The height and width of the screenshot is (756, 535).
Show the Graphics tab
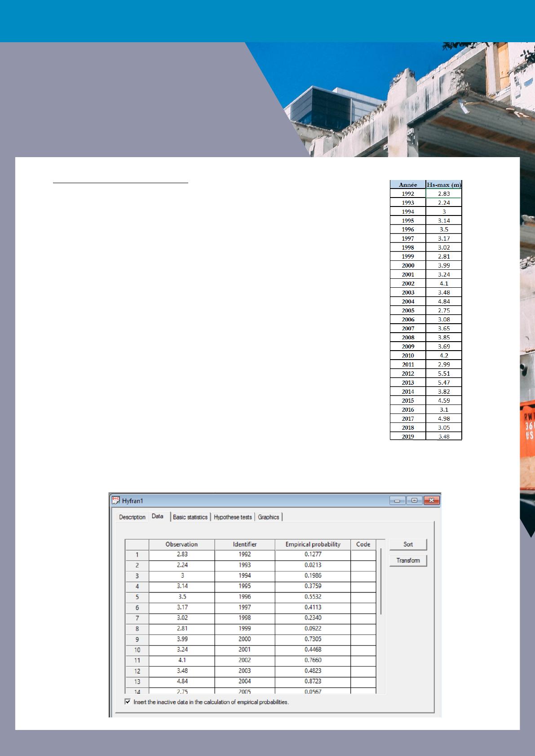point(269,517)
